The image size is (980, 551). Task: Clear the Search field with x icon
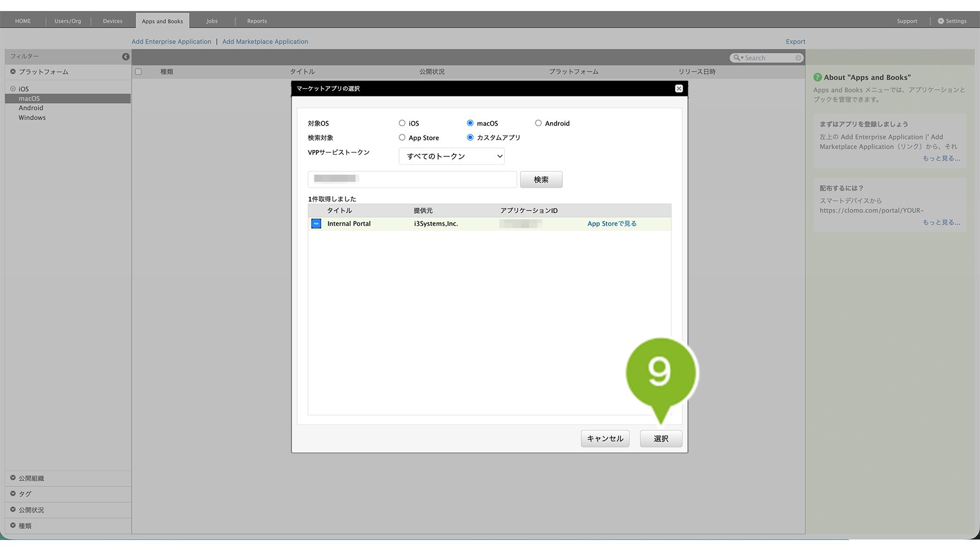(x=798, y=58)
